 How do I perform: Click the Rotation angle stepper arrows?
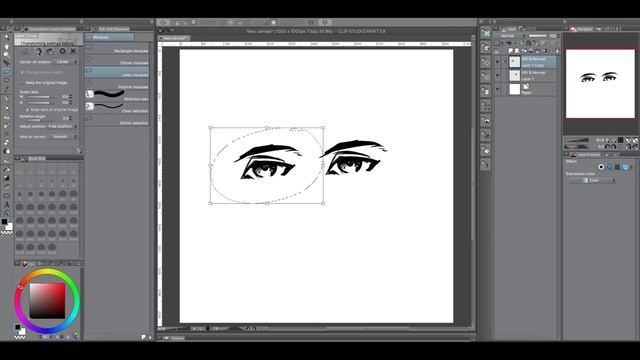(71, 118)
